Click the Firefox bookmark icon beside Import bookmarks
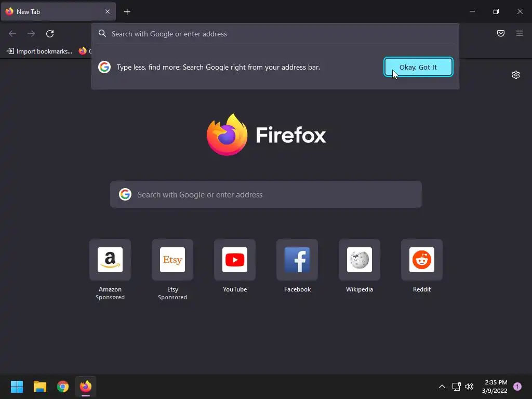The image size is (532, 399). coord(83,51)
